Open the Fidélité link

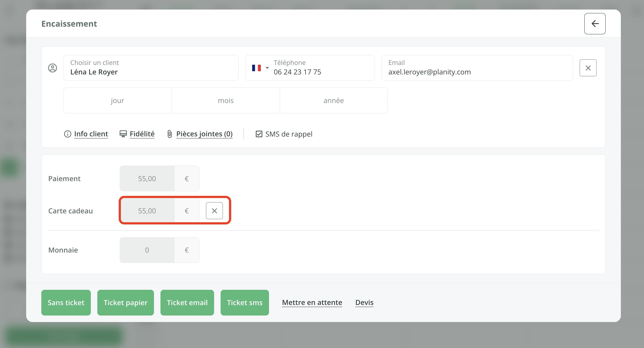coord(142,134)
